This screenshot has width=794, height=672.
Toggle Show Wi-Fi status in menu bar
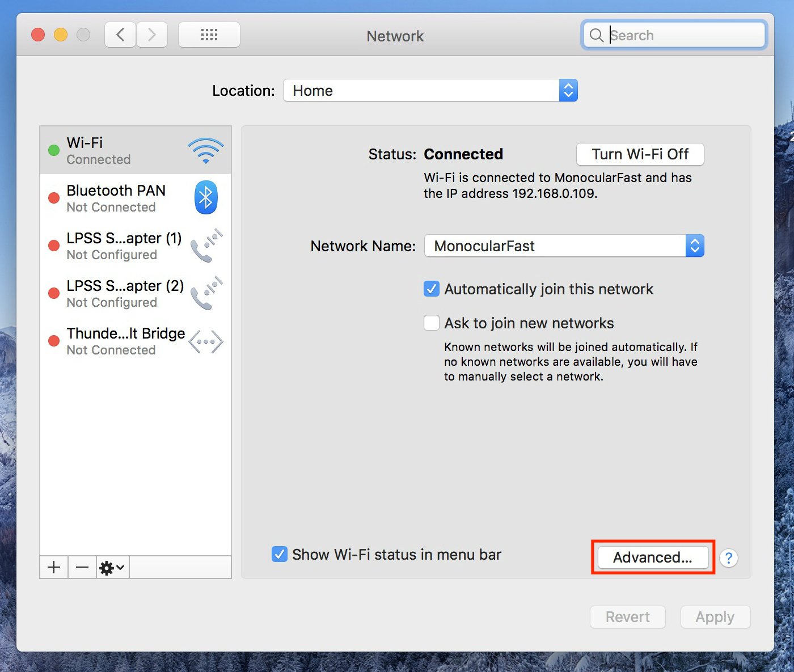(280, 554)
